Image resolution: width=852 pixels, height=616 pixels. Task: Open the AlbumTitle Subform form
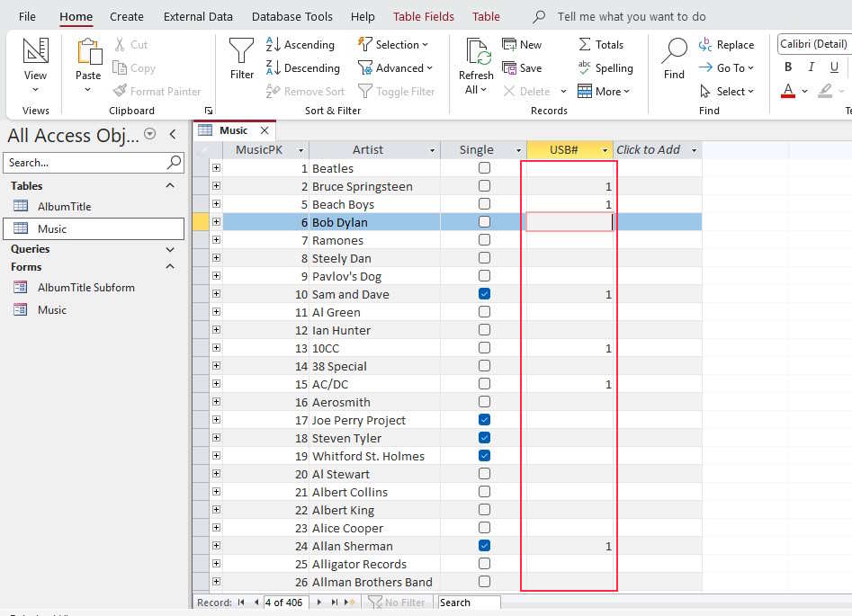tap(85, 288)
